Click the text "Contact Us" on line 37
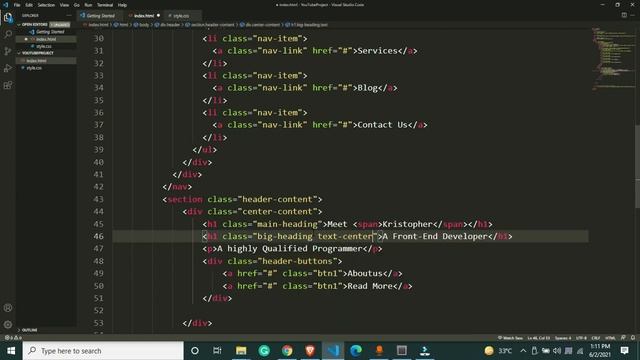Screen dimensions: 640x360 point(382,125)
